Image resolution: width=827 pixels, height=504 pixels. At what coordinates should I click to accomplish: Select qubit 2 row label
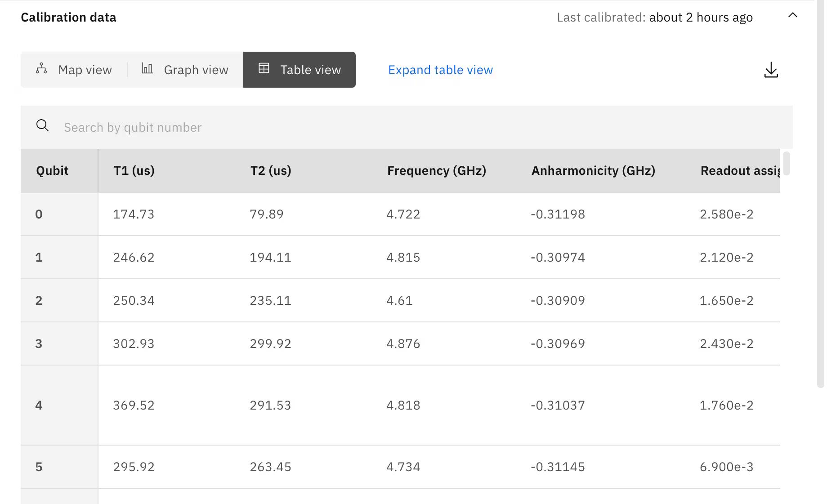point(39,301)
